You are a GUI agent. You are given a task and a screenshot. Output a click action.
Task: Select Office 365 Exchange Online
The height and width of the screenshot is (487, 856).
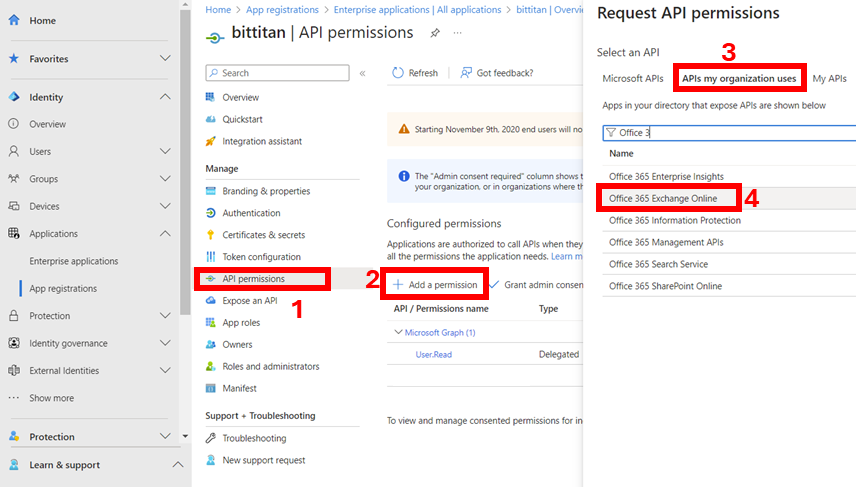coord(663,198)
